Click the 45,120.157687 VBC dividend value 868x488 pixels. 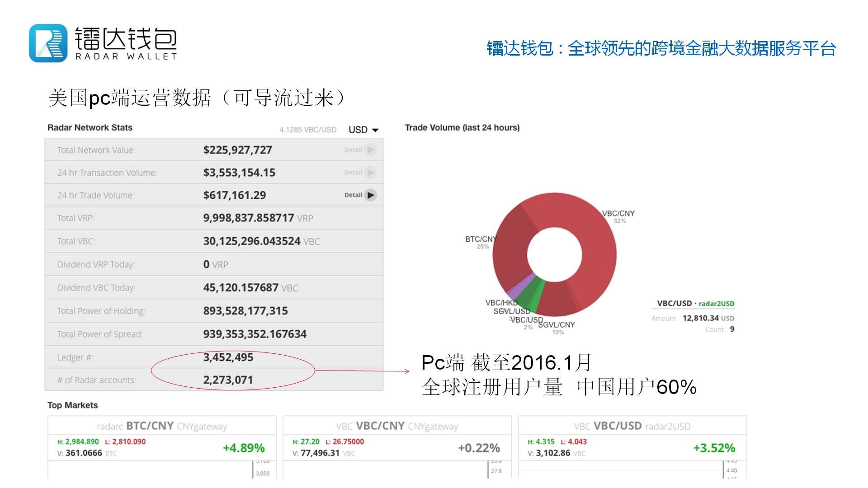(x=250, y=288)
